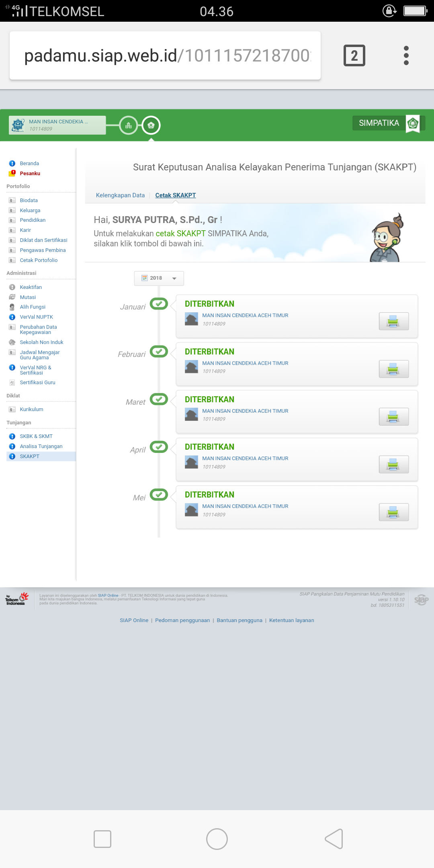Go to Beranda in sidebar

29,164
